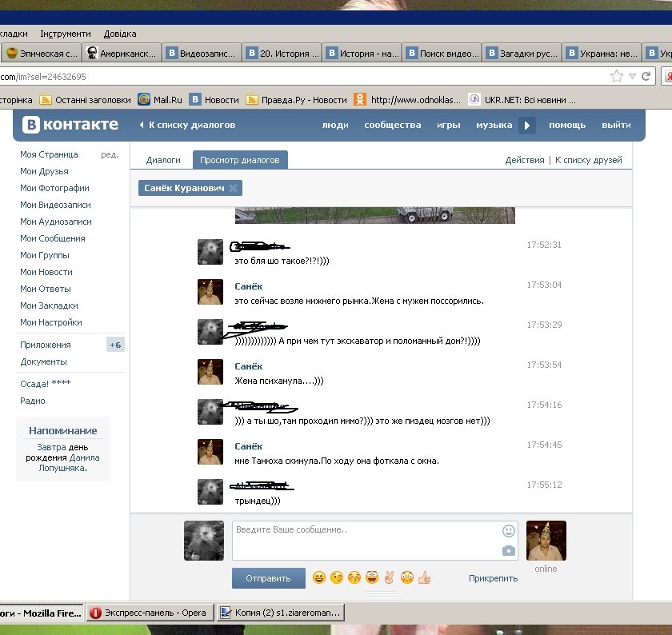
Task: Insert the victory hand emoji
Action: 390,577
